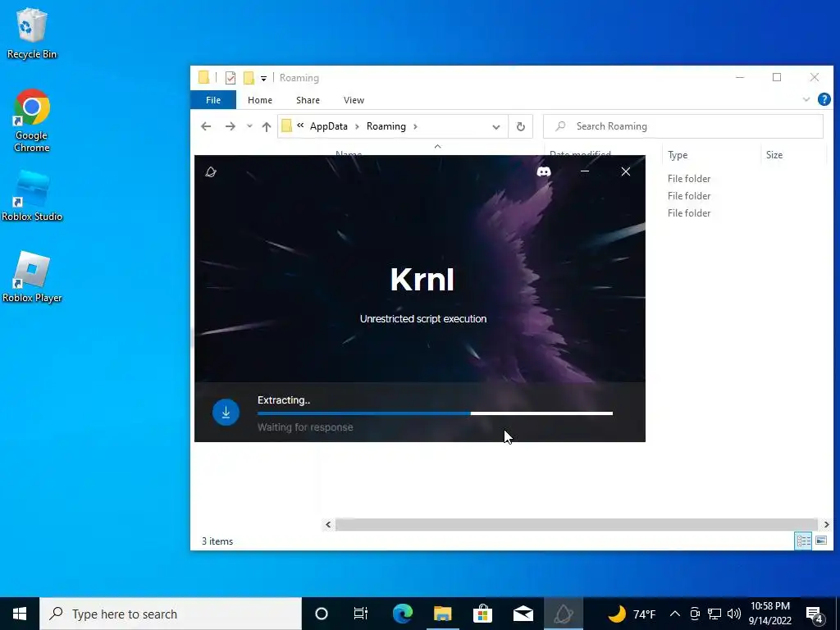Select the Krnl app on the taskbar
The height and width of the screenshot is (630, 840).
[x=563, y=614]
